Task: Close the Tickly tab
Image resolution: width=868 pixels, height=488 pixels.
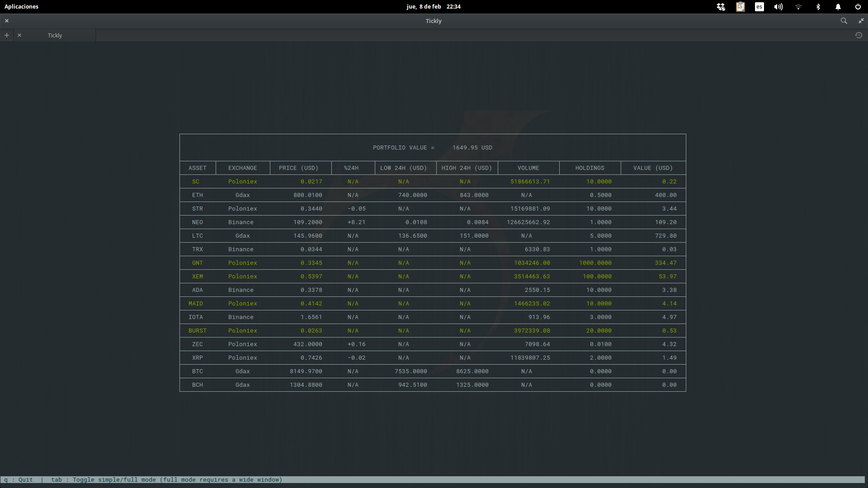Action: (x=19, y=35)
